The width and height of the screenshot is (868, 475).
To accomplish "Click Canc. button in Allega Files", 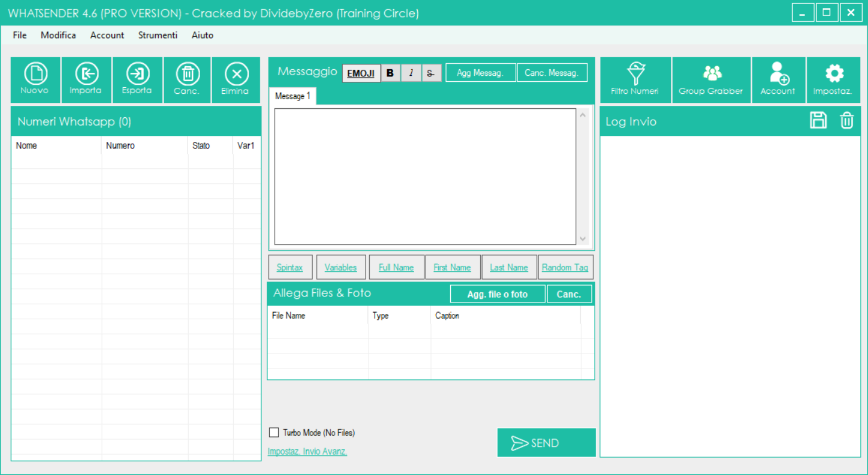I will (x=569, y=294).
